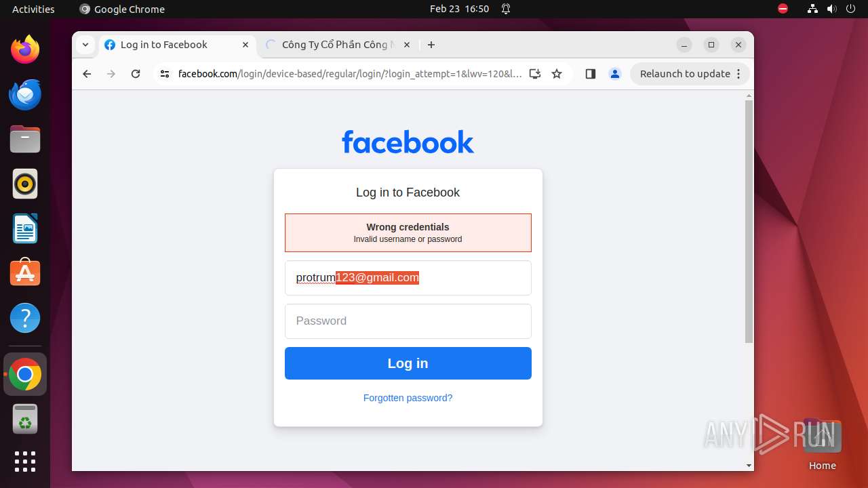Click the page vertical scrollbar thumb
This screenshot has height=488, width=868.
(x=749, y=222)
